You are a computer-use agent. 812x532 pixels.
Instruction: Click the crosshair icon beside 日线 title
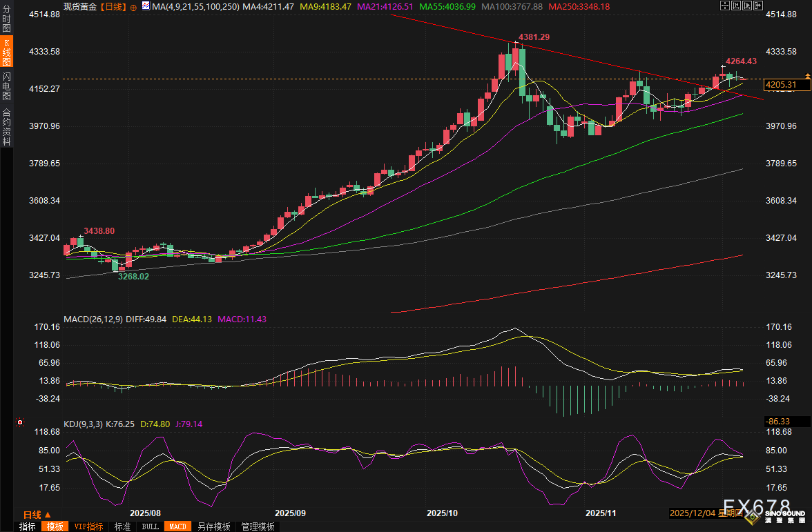click(x=133, y=7)
